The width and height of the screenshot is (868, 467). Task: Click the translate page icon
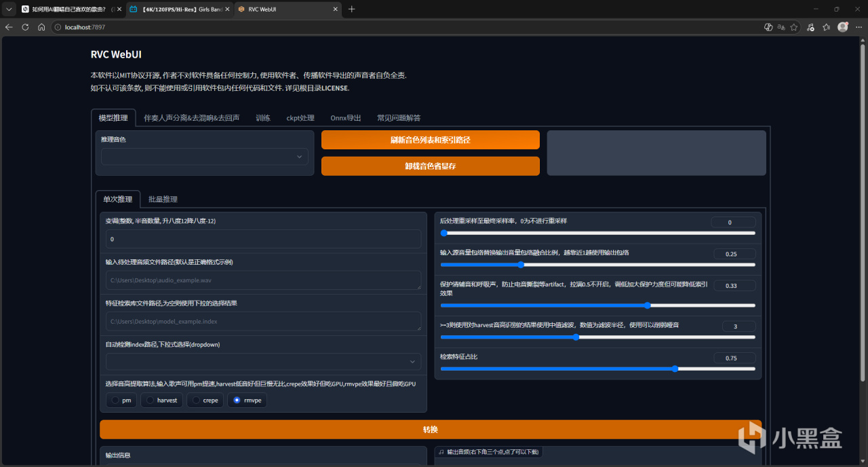781,27
